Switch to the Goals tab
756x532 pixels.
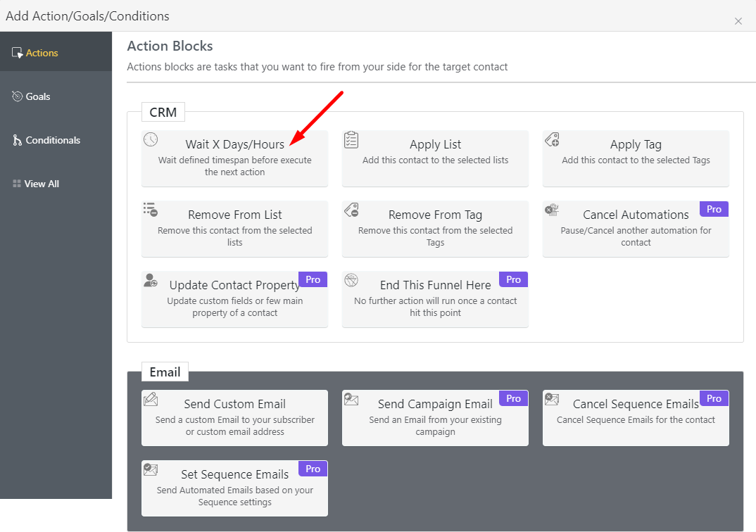(x=56, y=96)
